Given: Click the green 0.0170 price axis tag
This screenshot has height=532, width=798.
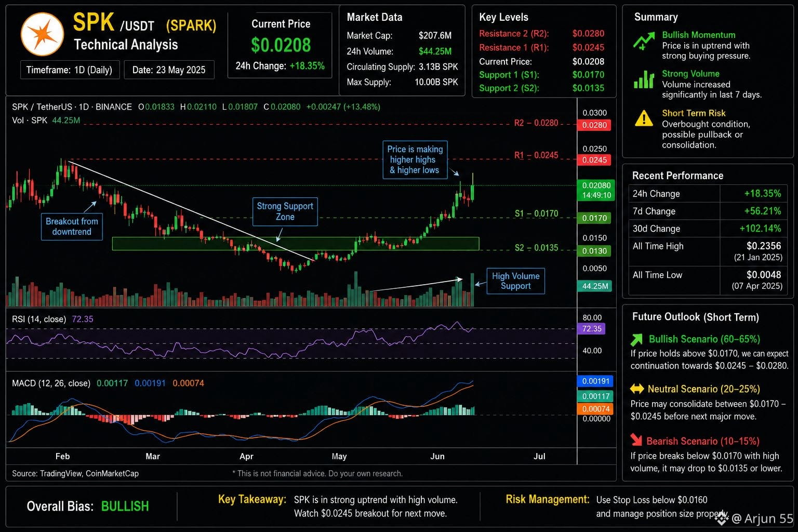Looking at the screenshot, I should point(594,218).
